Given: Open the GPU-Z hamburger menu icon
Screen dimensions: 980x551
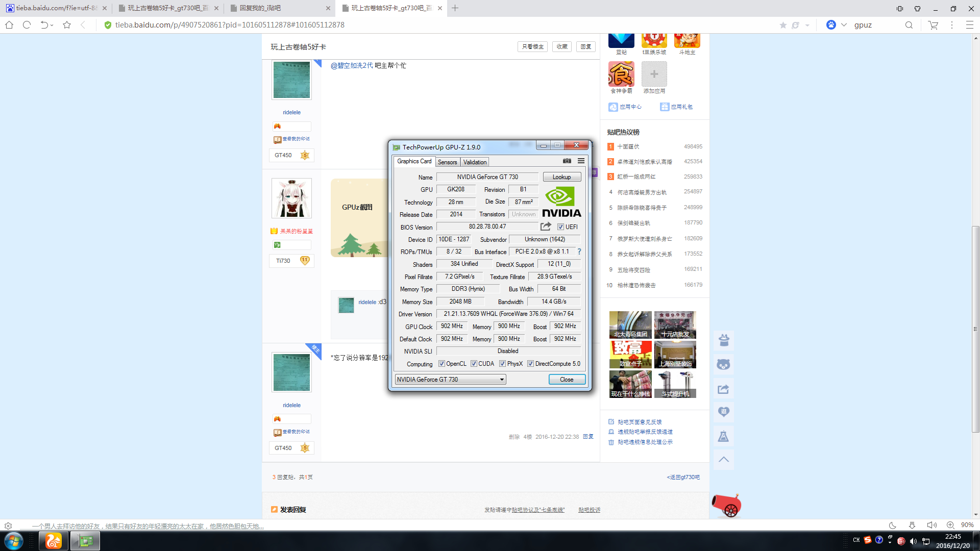Looking at the screenshot, I should point(581,161).
